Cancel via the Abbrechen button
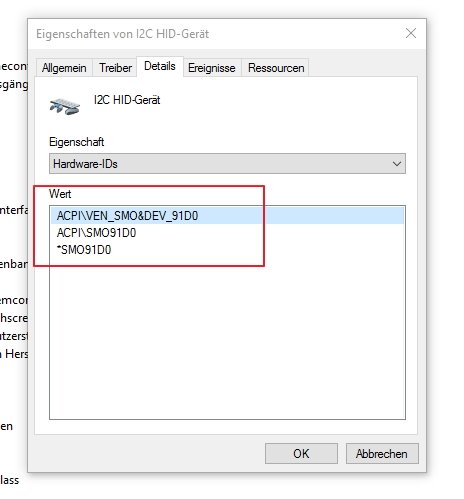This screenshot has height=499, width=464. [382, 453]
